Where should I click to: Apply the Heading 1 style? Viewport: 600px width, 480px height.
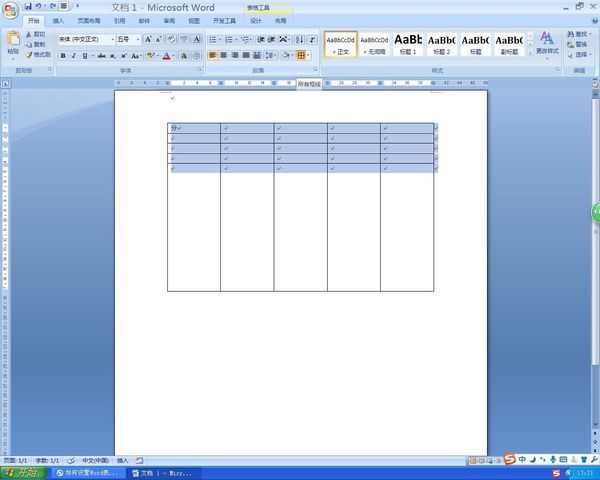coord(408,44)
